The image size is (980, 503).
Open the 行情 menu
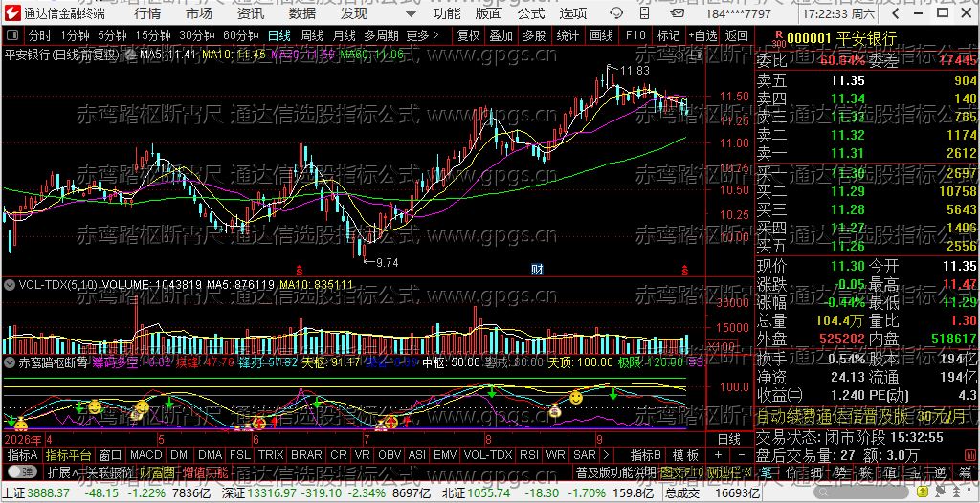(147, 13)
